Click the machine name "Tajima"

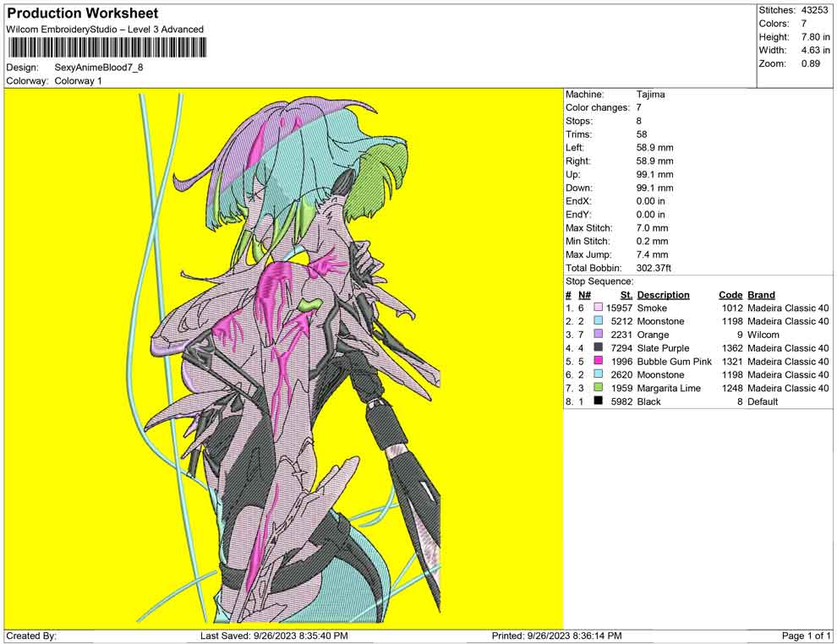[651, 95]
